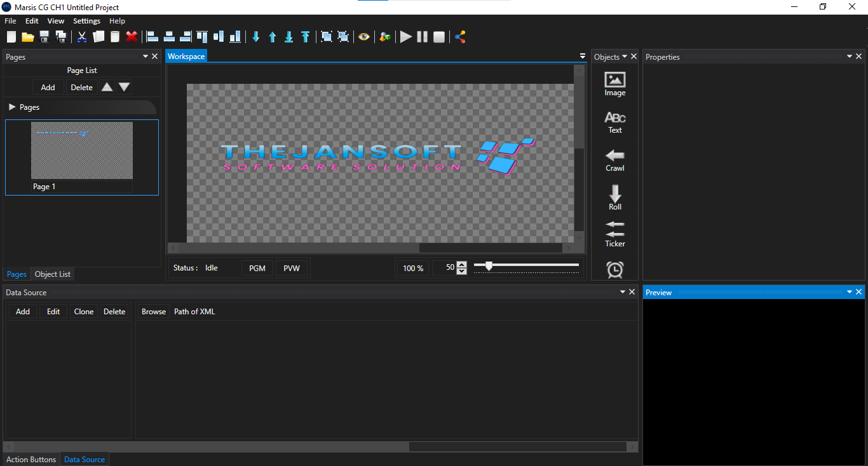Add an Image object from Objects panel

[615, 84]
